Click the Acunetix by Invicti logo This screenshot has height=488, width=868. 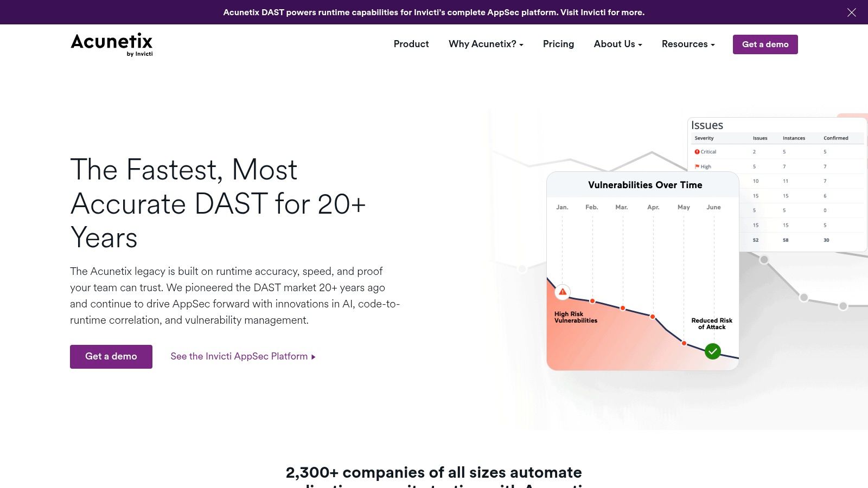112,44
